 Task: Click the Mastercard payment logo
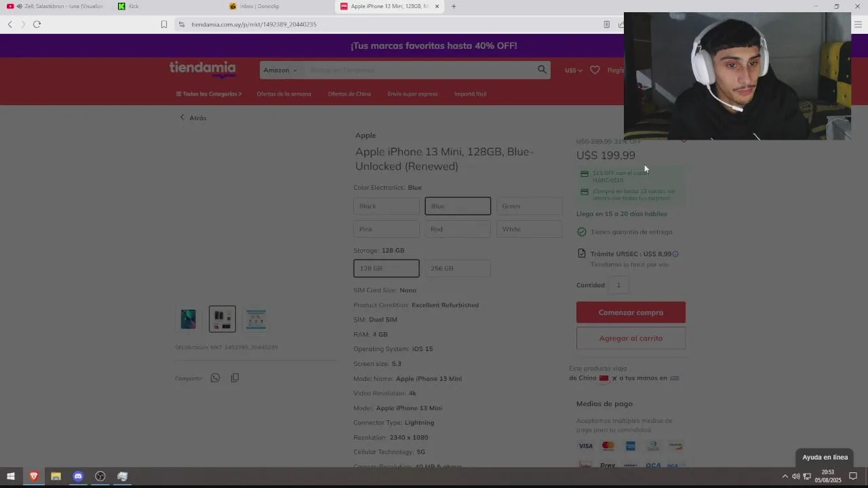608,446
